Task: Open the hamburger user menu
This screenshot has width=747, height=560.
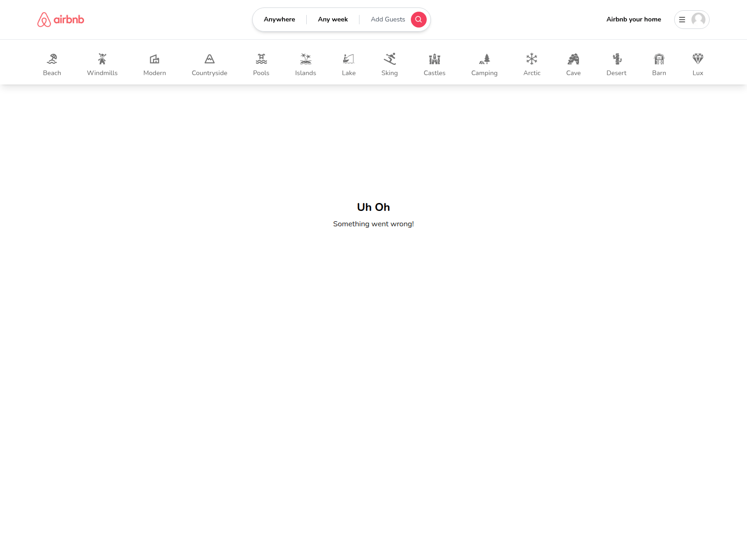Action: [x=682, y=20]
